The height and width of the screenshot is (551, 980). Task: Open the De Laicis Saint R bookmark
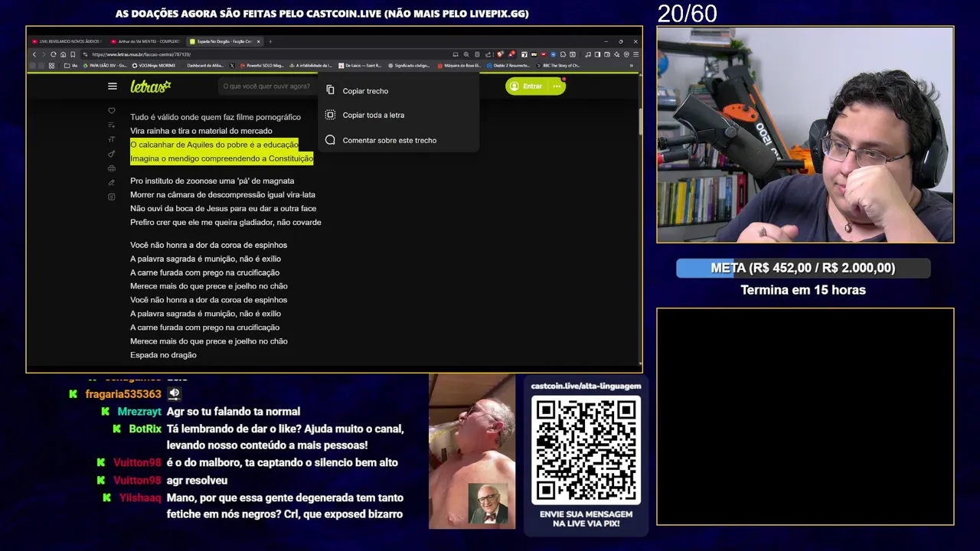click(x=359, y=66)
